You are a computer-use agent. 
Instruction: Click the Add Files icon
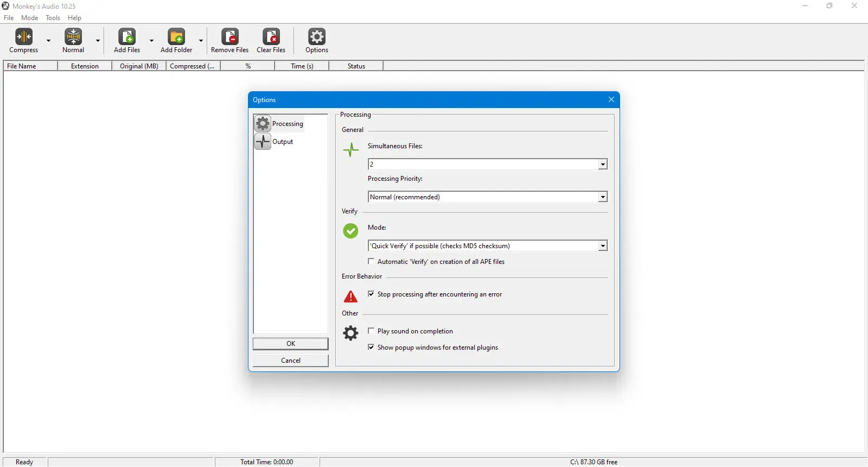coord(127,36)
